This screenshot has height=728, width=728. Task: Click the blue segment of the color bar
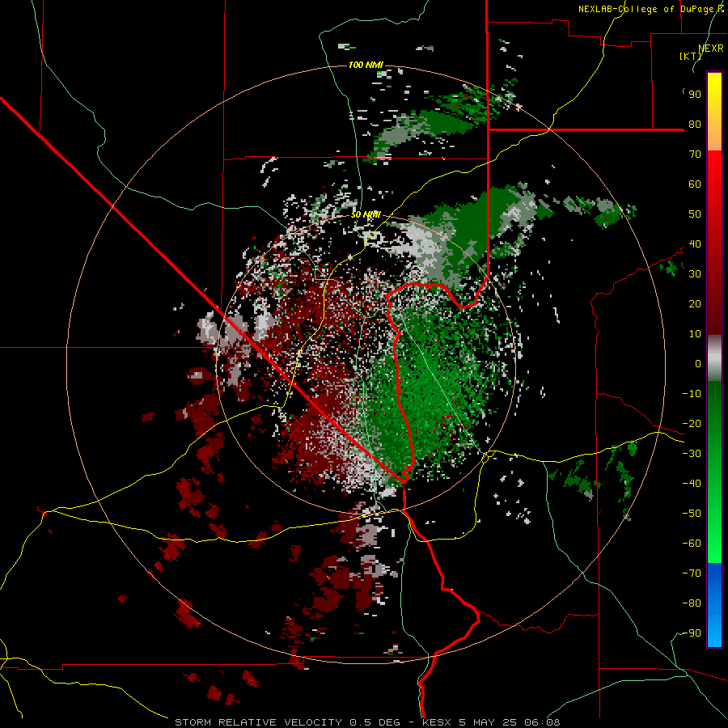pyautogui.click(x=714, y=605)
